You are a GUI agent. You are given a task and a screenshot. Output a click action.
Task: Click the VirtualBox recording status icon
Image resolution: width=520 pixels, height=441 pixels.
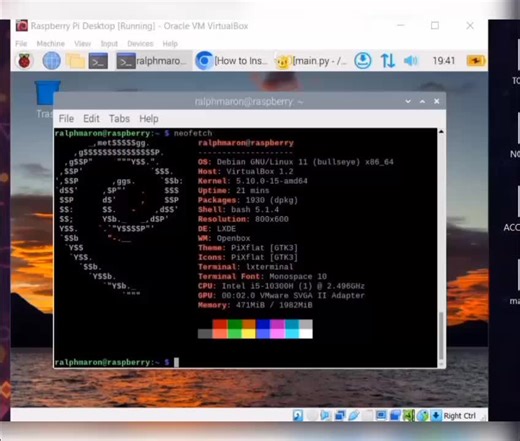click(x=395, y=415)
